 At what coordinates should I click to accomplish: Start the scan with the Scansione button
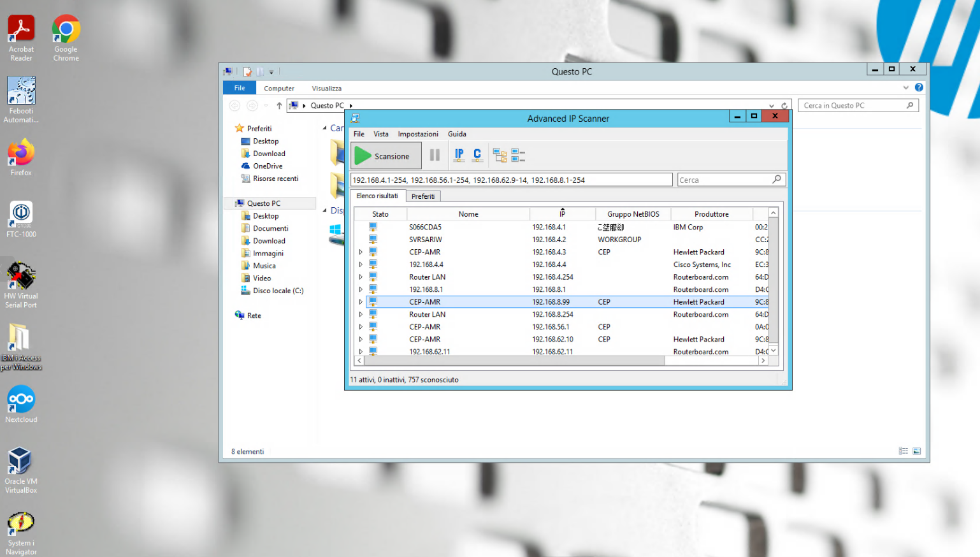click(x=386, y=156)
